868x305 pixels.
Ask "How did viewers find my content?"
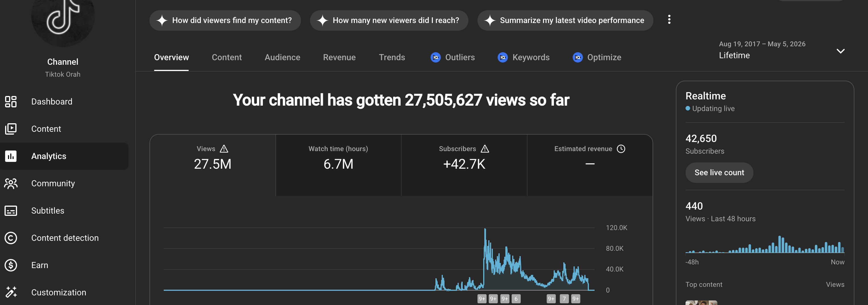pos(225,20)
